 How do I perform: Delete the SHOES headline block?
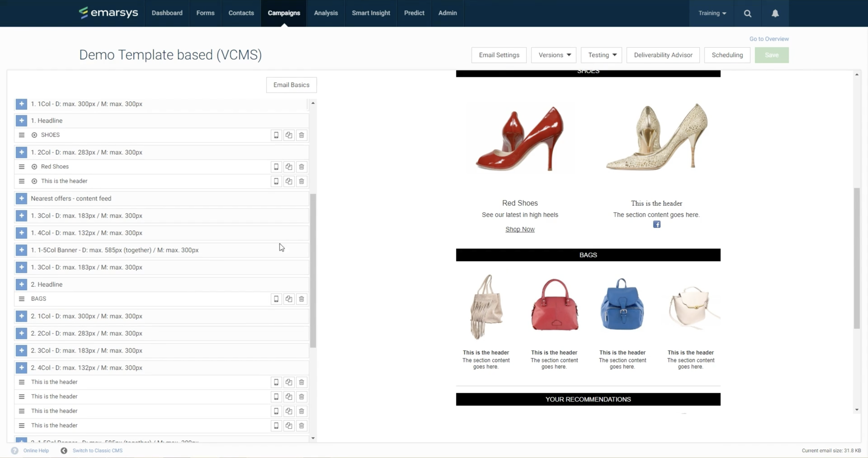(x=301, y=135)
